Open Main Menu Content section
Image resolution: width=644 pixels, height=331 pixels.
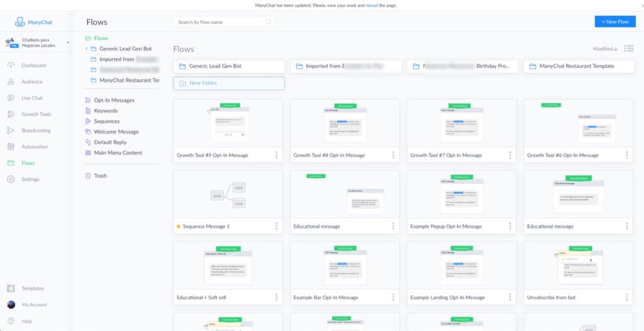[118, 152]
